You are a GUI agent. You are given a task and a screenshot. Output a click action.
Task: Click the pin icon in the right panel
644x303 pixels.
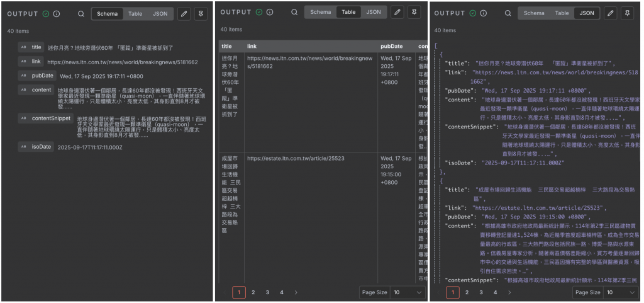click(627, 13)
